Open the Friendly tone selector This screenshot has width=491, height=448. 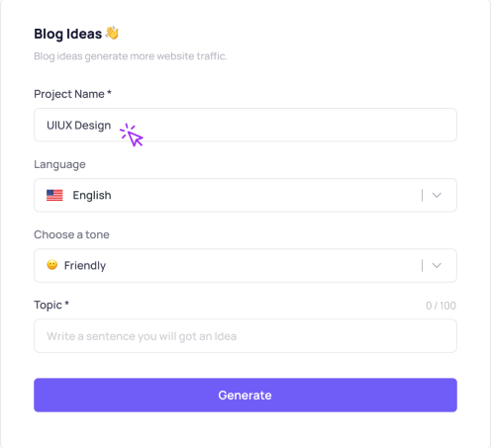[x=245, y=265]
